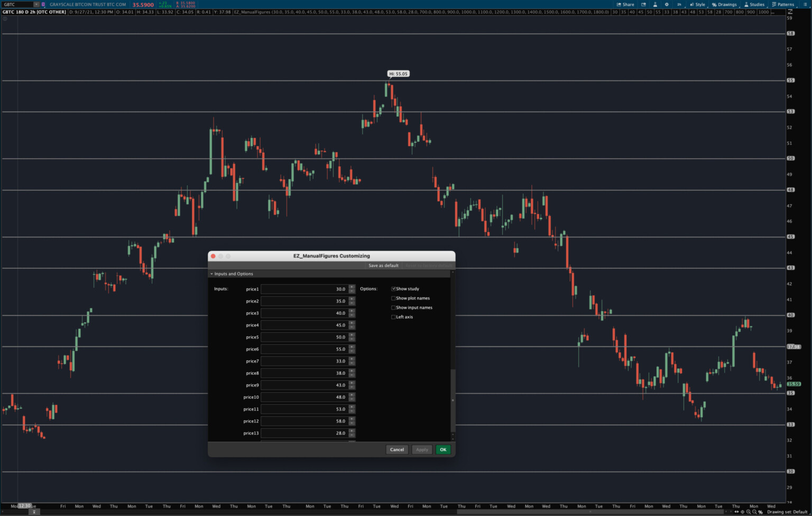Open the 2h timeframe selector
812x516 pixels.
click(x=680, y=4)
